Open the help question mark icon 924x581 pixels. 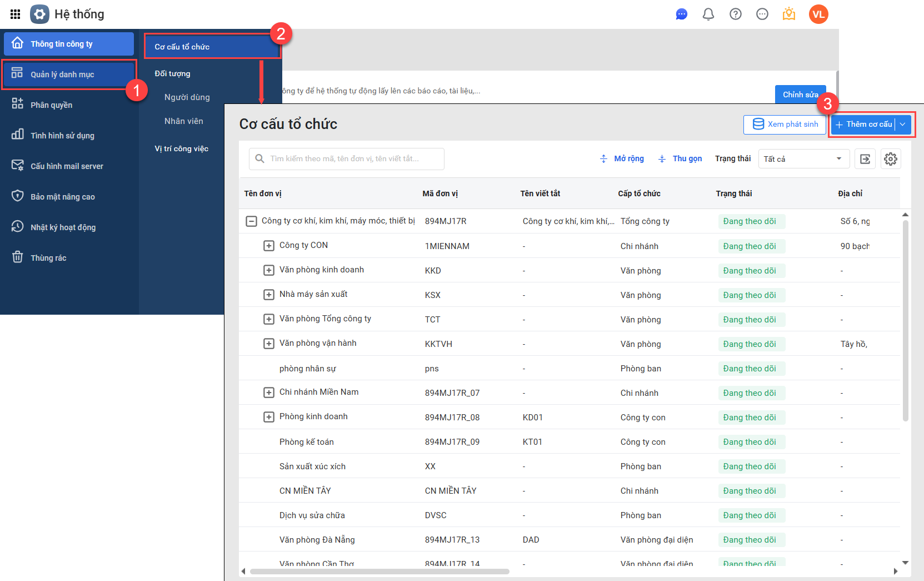pos(735,14)
